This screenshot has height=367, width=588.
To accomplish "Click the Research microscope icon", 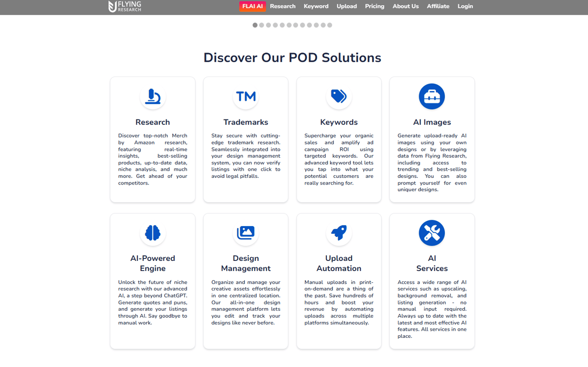I will 153,97.
